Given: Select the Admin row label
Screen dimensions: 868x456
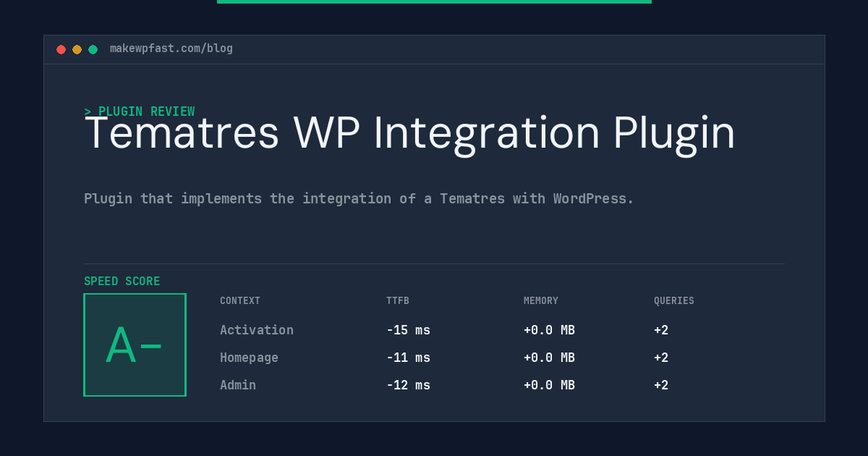Looking at the screenshot, I should tap(238, 385).
